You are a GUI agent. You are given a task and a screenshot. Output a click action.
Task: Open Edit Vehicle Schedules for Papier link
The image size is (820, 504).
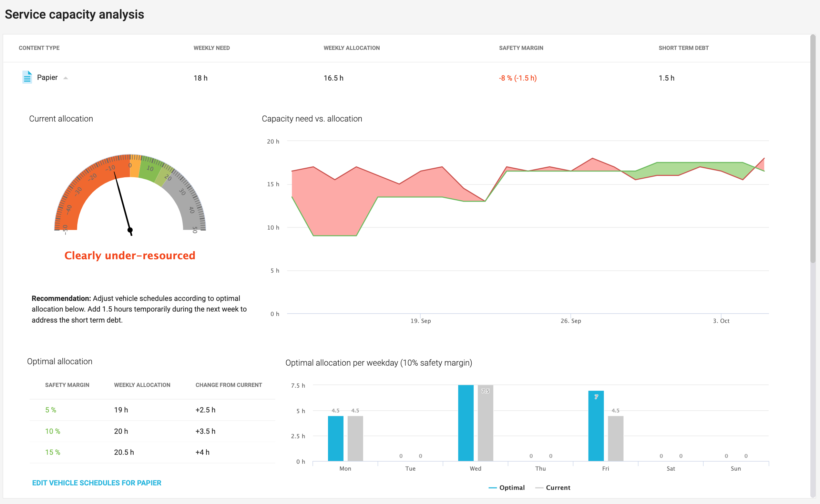click(x=96, y=483)
